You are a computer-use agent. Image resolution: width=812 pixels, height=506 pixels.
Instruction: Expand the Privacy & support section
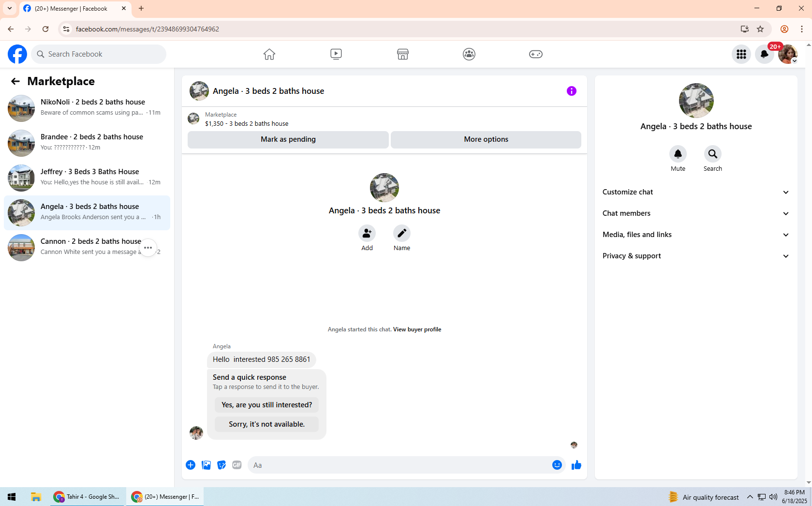[696, 256]
